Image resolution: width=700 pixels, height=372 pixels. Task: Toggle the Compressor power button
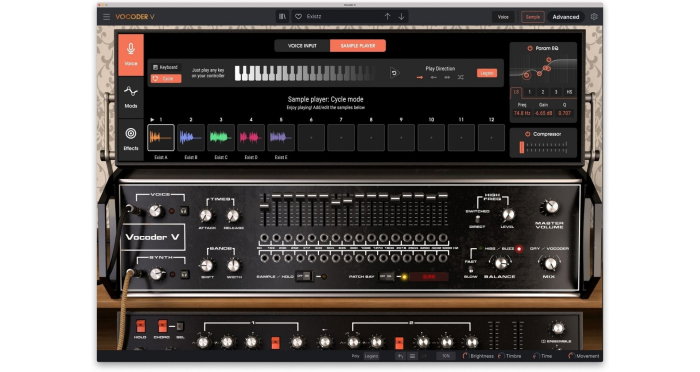coord(527,134)
